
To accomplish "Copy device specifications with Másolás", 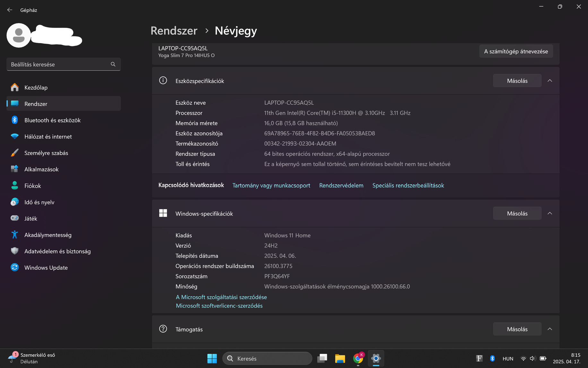I will click(517, 81).
